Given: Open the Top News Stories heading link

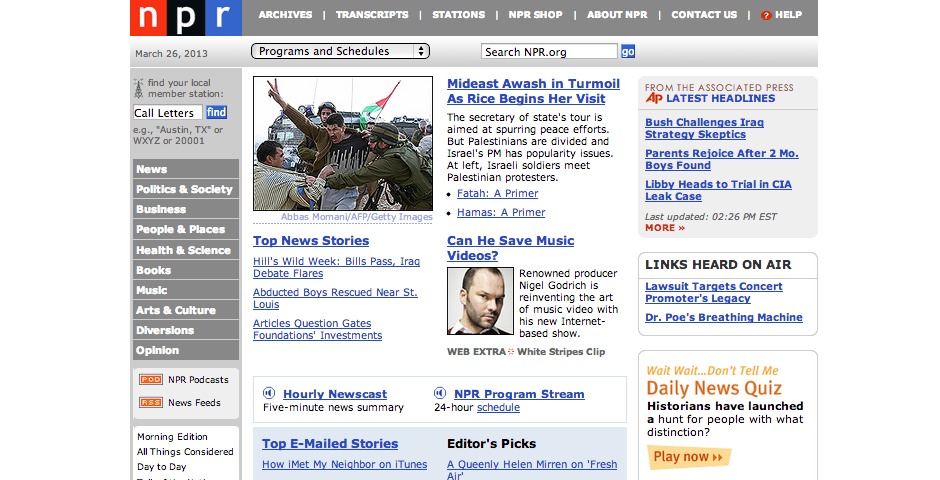Looking at the screenshot, I should pyautogui.click(x=311, y=240).
